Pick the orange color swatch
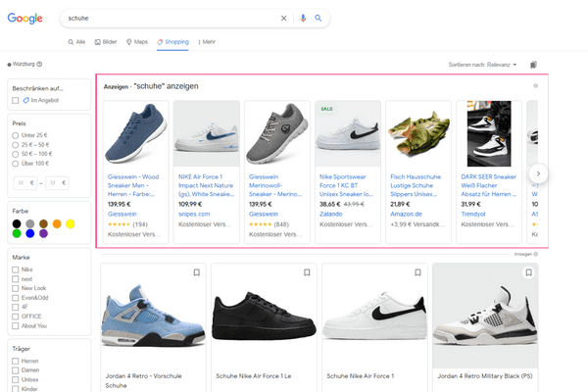 [x=57, y=224]
